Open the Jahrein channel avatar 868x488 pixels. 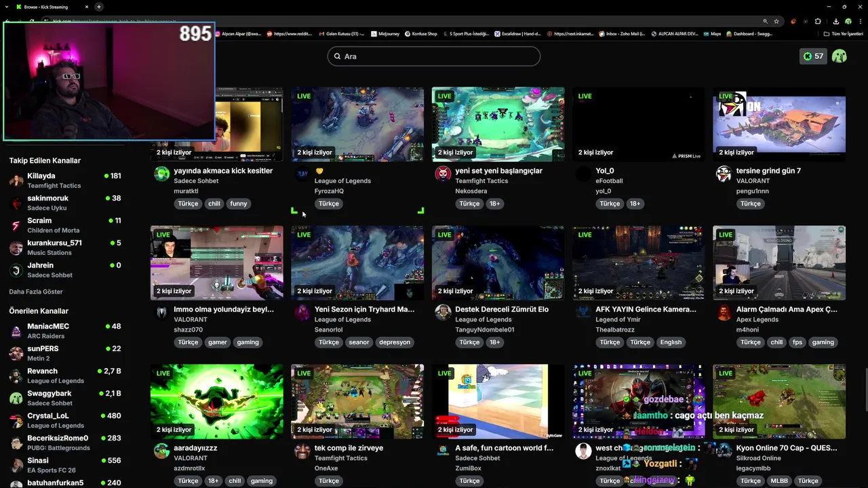(16, 270)
